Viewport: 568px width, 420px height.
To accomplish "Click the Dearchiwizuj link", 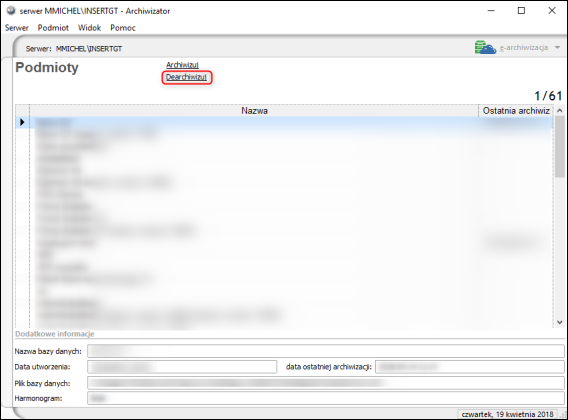I will click(186, 77).
